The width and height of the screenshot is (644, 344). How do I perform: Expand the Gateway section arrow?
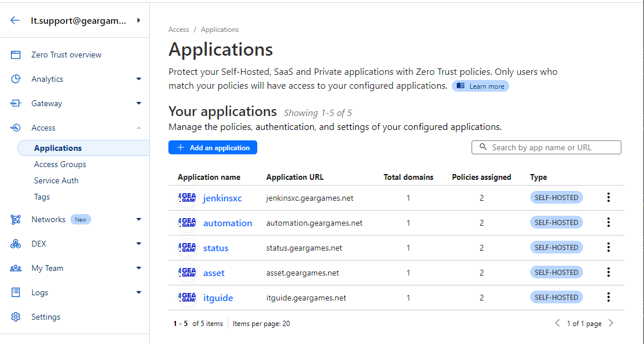138,103
